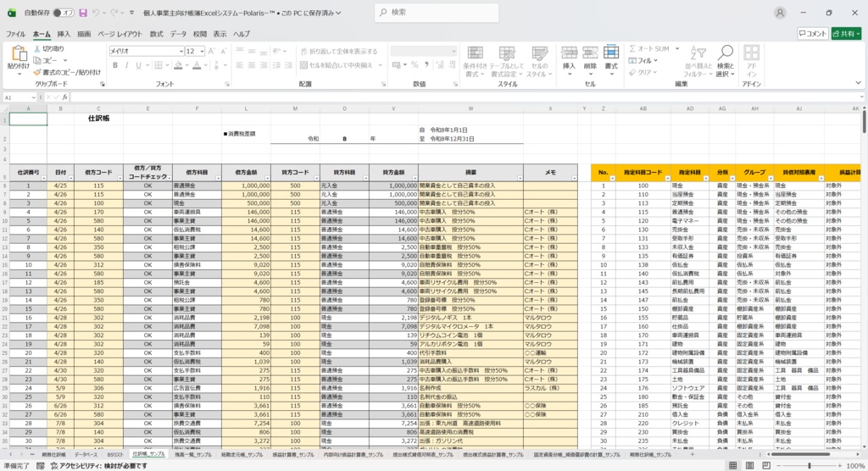This screenshot has height=471, width=868.
Task: Click the Insert cells (挿入) icon
Action: [x=569, y=53]
